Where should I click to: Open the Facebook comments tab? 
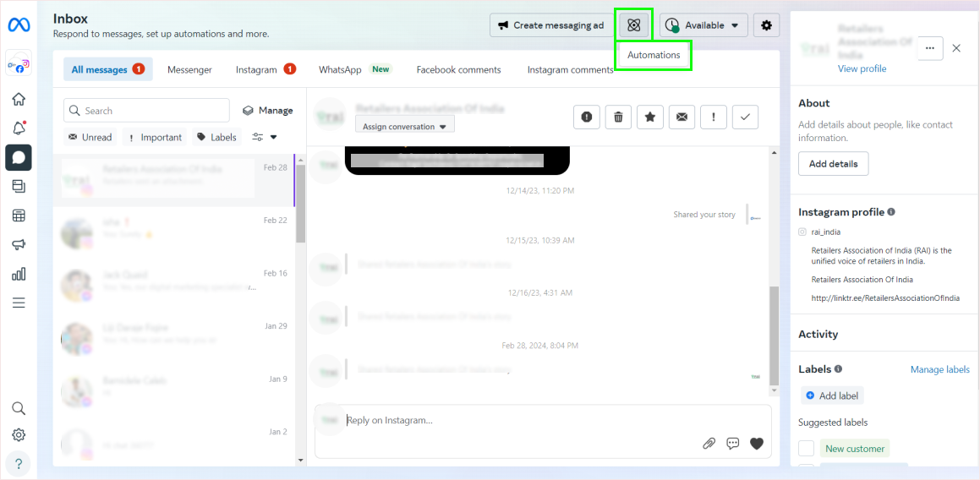[459, 69]
